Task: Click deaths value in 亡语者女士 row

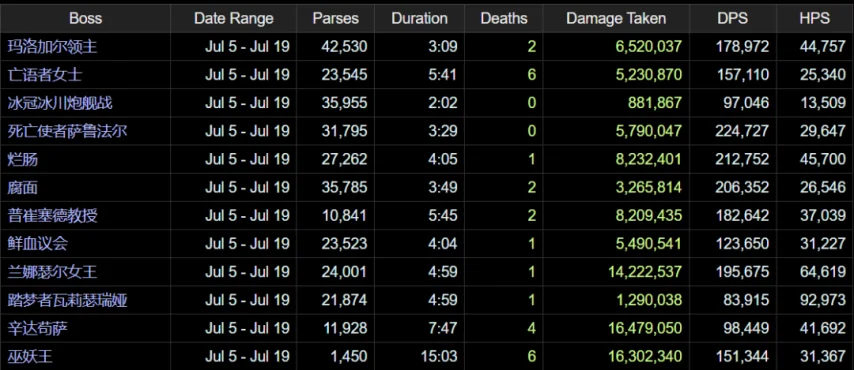Action: click(532, 75)
